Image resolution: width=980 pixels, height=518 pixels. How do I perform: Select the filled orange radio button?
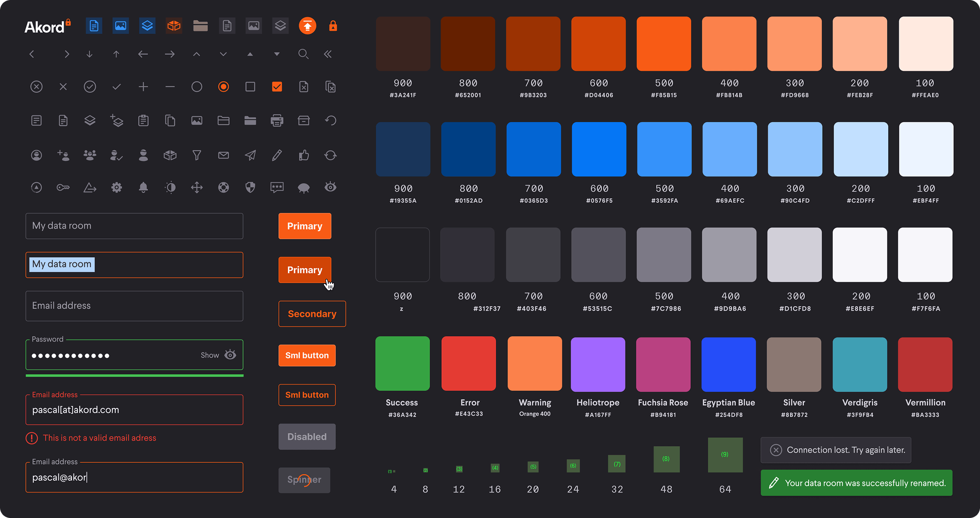point(224,87)
